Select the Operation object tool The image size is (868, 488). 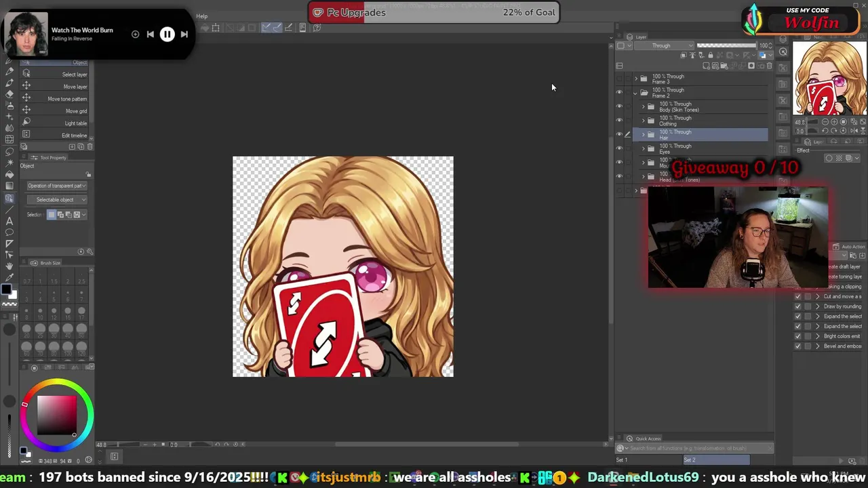click(x=9, y=198)
